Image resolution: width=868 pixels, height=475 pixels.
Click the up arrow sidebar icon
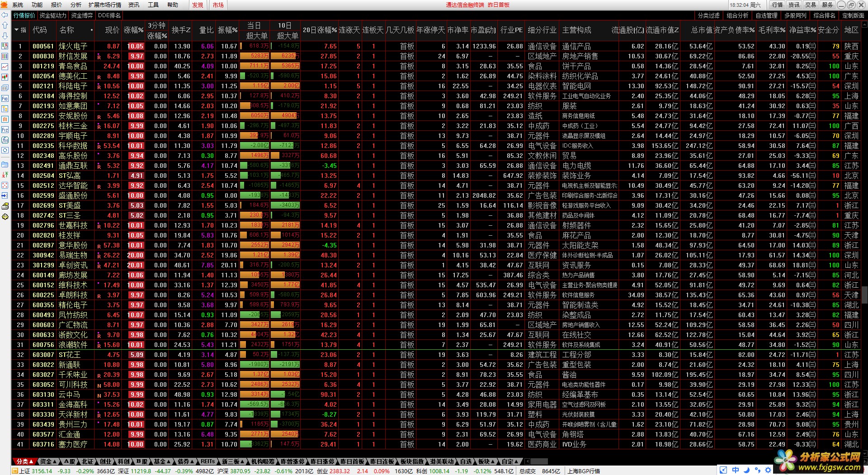point(5,25)
